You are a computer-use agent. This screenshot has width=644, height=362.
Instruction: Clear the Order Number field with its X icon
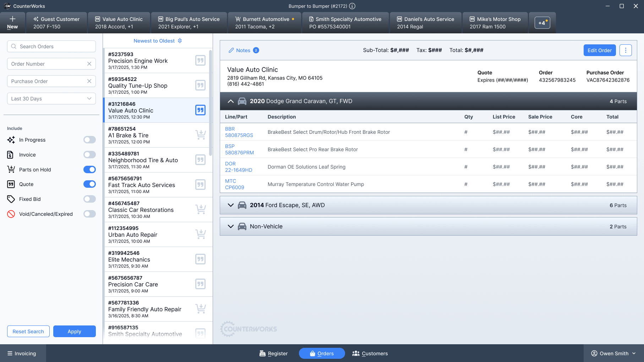(x=89, y=64)
